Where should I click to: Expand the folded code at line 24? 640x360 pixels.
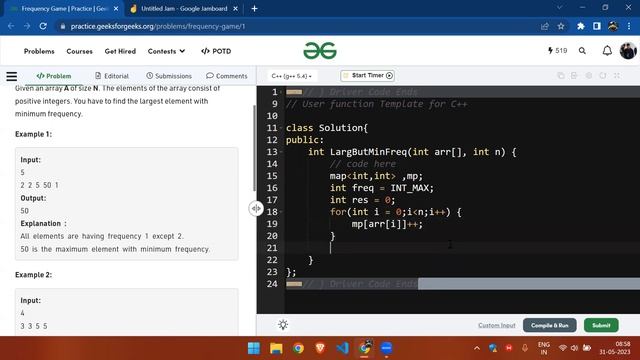pos(294,284)
